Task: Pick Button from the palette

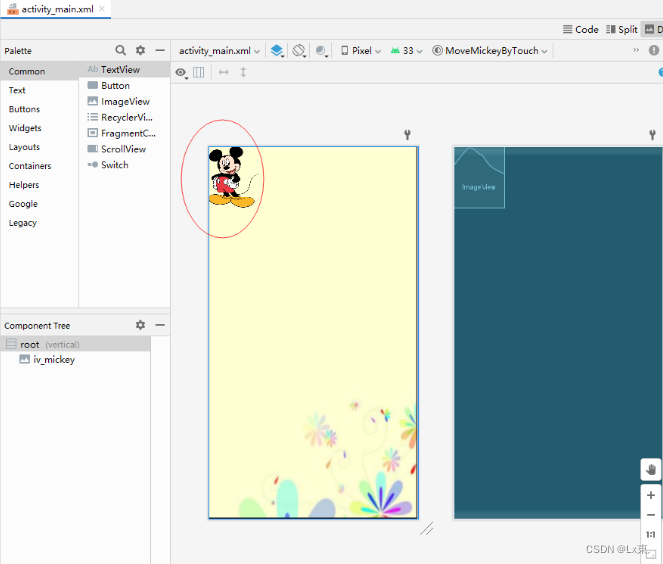Action: 125,85
